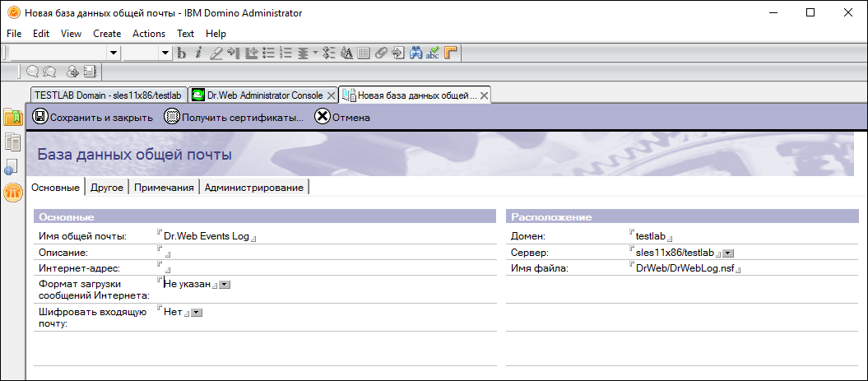The image size is (868, 381).
Task: Click the line spacing list icon
Action: pos(330,53)
